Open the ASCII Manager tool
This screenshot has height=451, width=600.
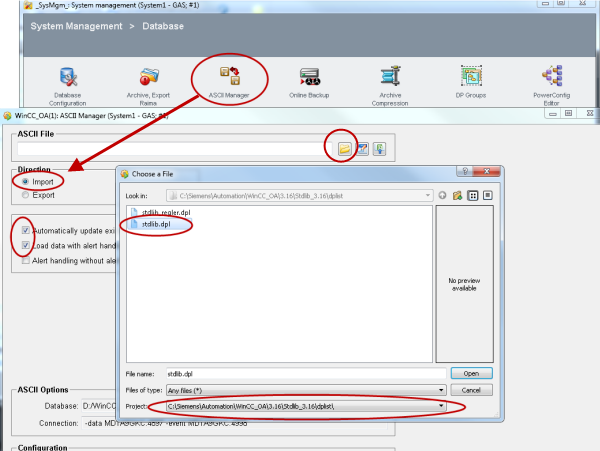point(231,77)
